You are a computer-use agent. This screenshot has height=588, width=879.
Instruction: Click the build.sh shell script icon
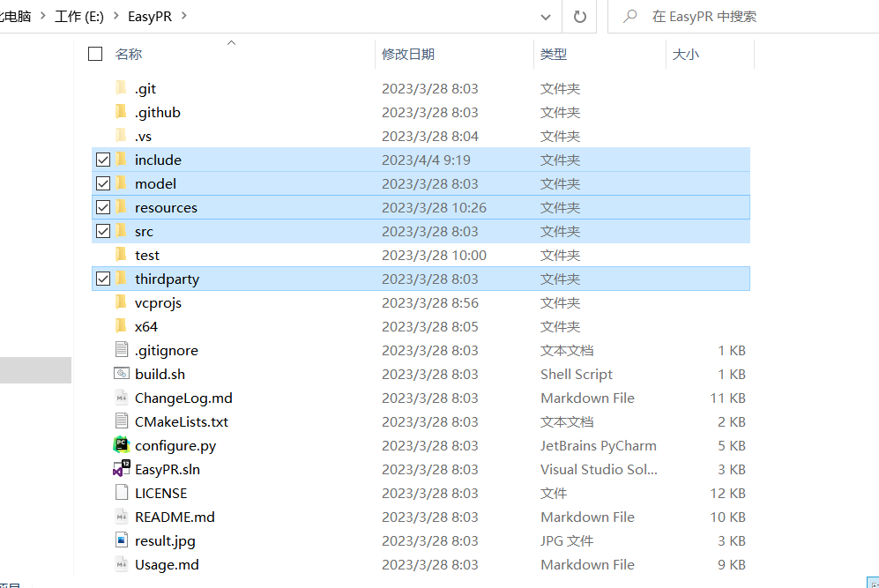click(x=122, y=373)
